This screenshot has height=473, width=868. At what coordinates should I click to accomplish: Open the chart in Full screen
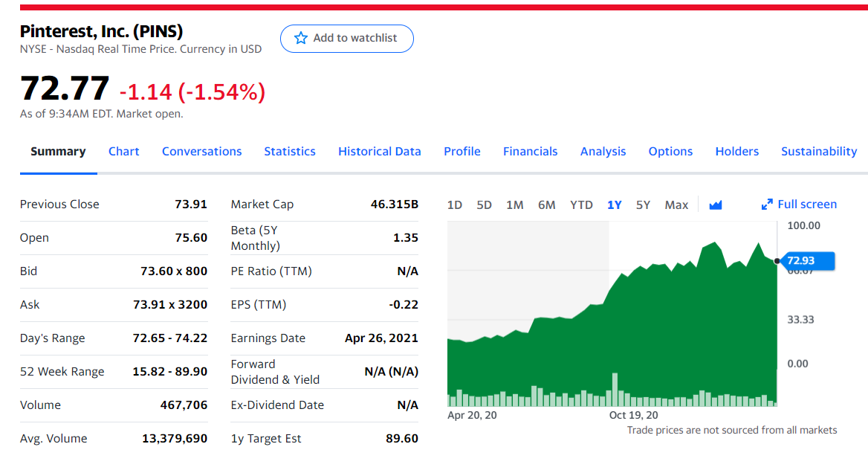799,205
